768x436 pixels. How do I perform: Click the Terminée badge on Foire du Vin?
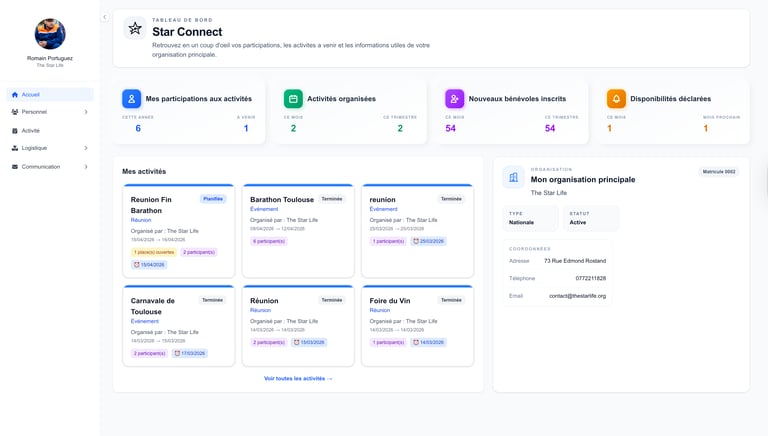point(451,300)
